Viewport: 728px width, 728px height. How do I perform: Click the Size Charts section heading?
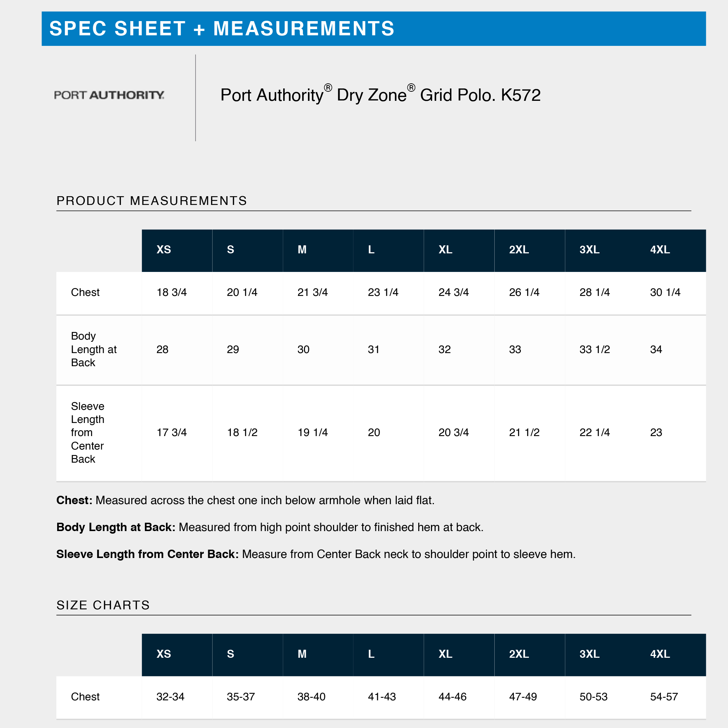pos(103,605)
